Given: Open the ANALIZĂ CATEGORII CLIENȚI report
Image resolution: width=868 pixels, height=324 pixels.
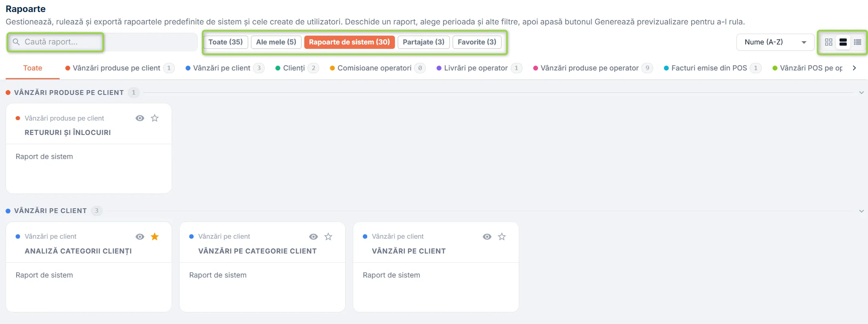Looking at the screenshot, I should [78, 251].
